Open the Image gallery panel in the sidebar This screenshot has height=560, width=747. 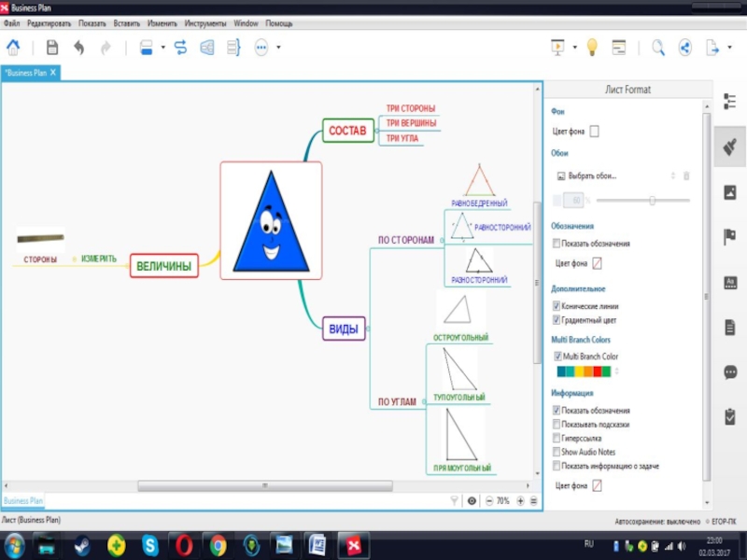tap(730, 192)
